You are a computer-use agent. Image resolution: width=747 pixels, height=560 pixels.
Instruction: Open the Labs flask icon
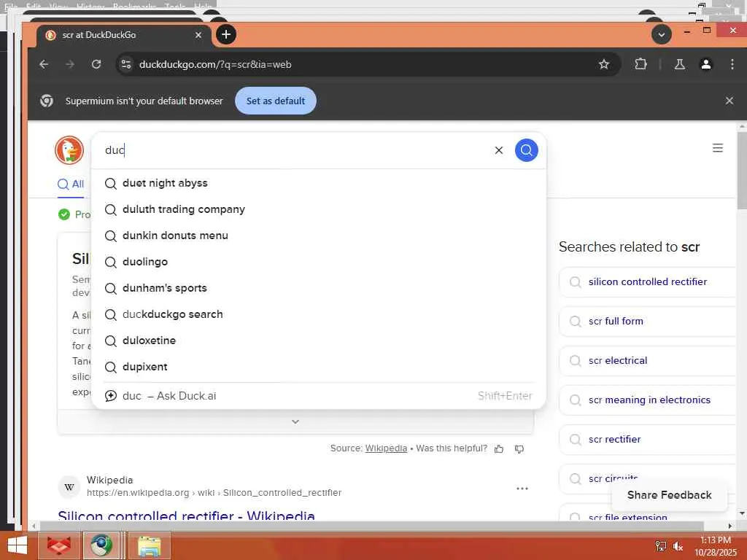(x=680, y=64)
